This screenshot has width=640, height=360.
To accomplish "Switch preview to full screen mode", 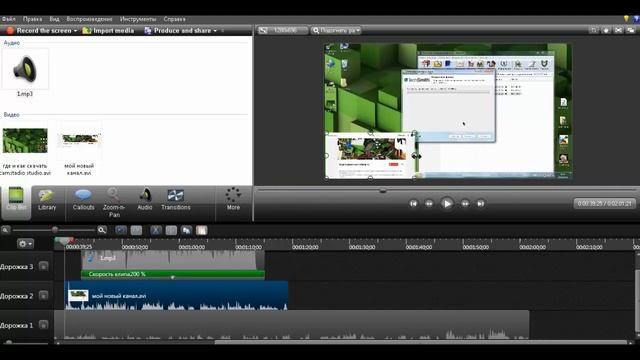I will (x=618, y=30).
